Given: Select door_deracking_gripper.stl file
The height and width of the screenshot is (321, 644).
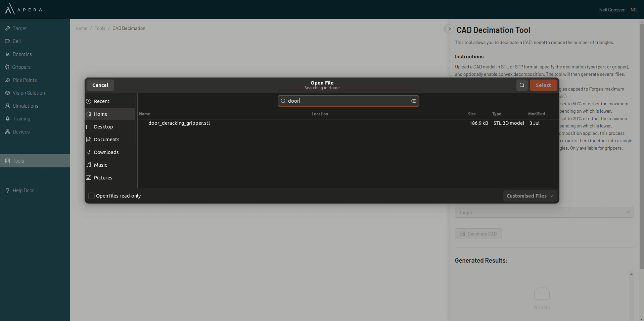Looking at the screenshot, I should click(179, 123).
